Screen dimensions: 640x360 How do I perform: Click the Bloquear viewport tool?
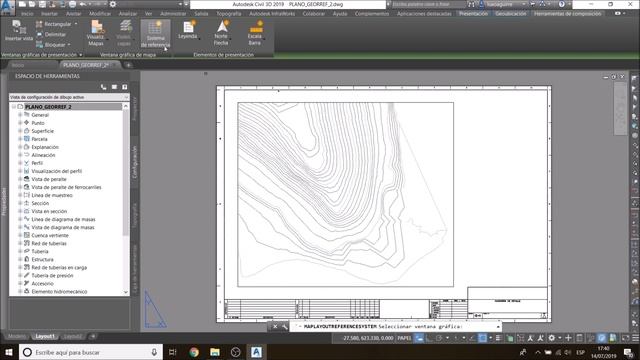click(x=51, y=44)
